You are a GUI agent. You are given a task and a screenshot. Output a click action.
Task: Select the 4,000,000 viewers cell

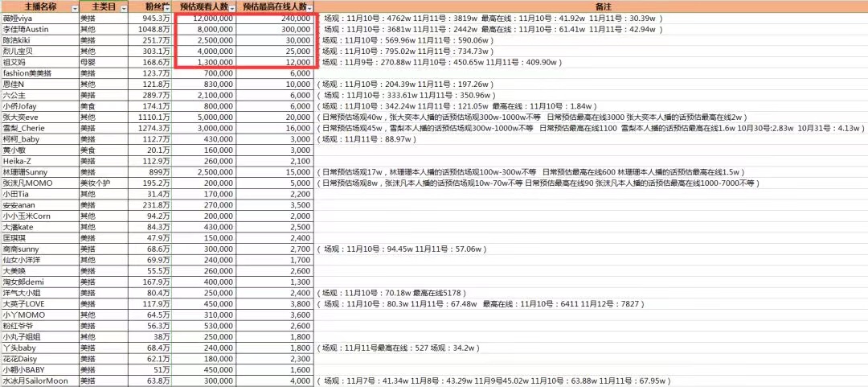pyautogui.click(x=206, y=51)
